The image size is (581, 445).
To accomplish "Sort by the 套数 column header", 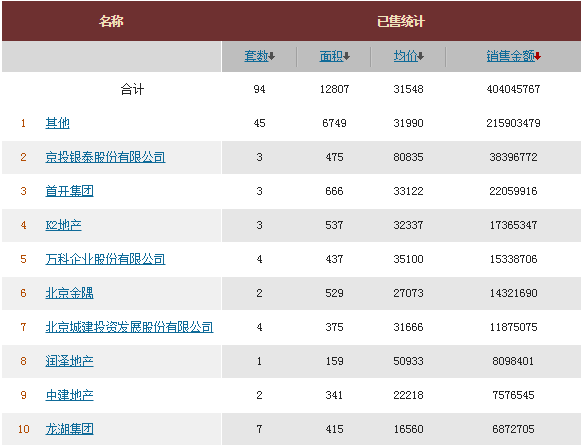I will (x=256, y=56).
